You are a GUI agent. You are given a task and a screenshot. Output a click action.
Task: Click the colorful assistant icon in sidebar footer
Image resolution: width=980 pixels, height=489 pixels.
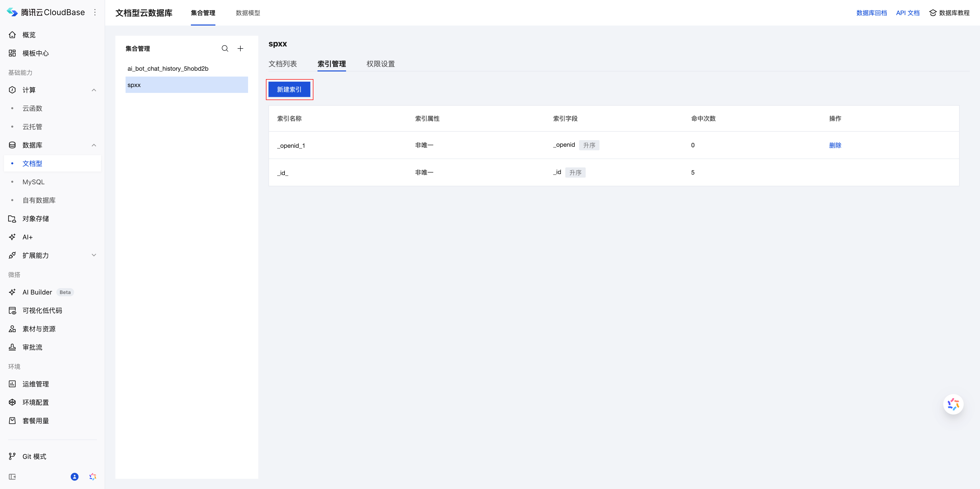[92, 476]
